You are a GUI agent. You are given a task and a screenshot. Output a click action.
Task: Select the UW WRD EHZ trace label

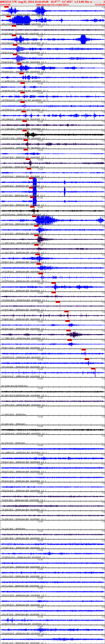[x=24, y=358]
